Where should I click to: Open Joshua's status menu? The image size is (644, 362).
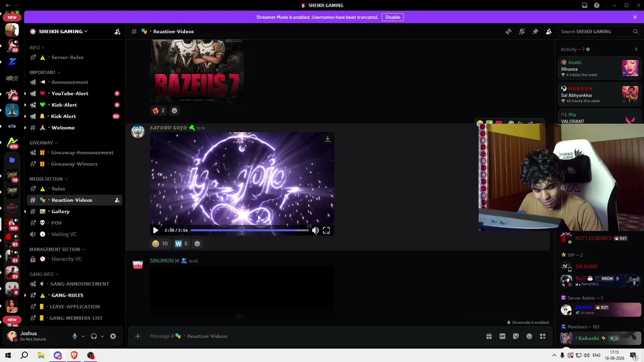tap(28, 336)
